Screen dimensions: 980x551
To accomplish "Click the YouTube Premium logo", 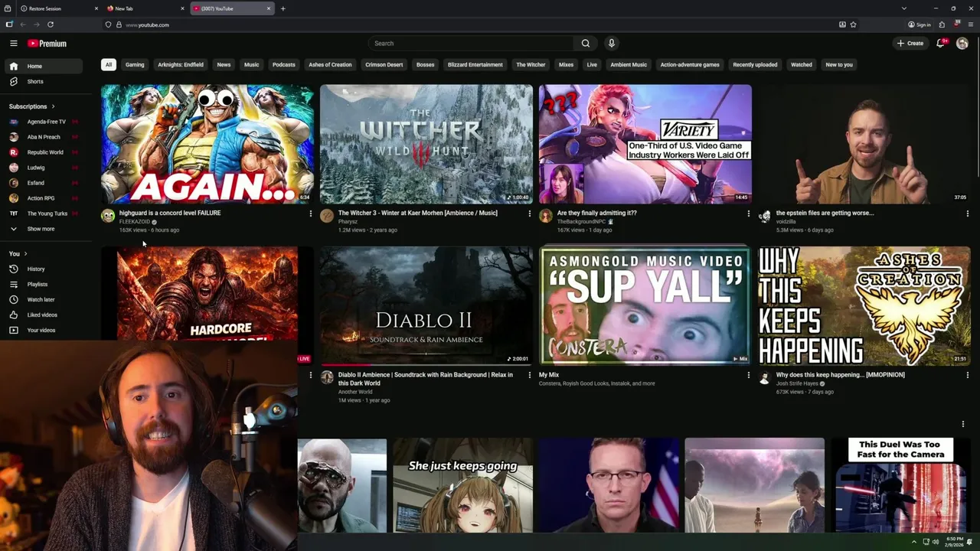I will [x=47, y=44].
